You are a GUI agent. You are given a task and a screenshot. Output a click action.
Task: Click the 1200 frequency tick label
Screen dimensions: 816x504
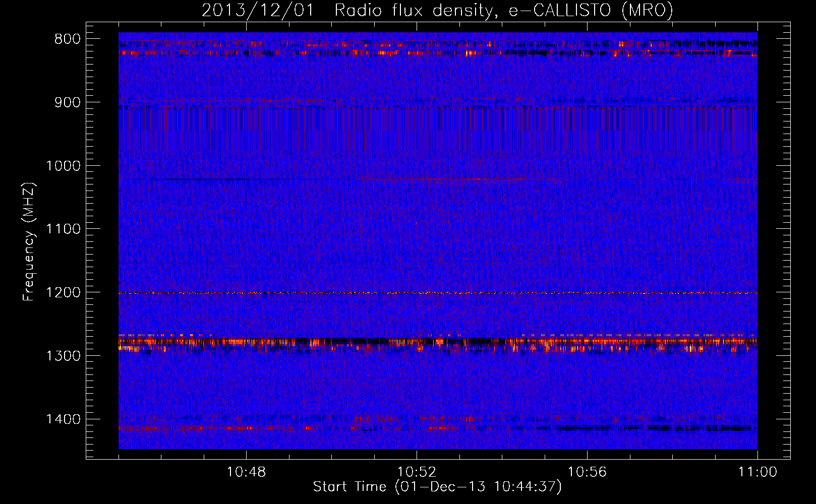(x=64, y=292)
